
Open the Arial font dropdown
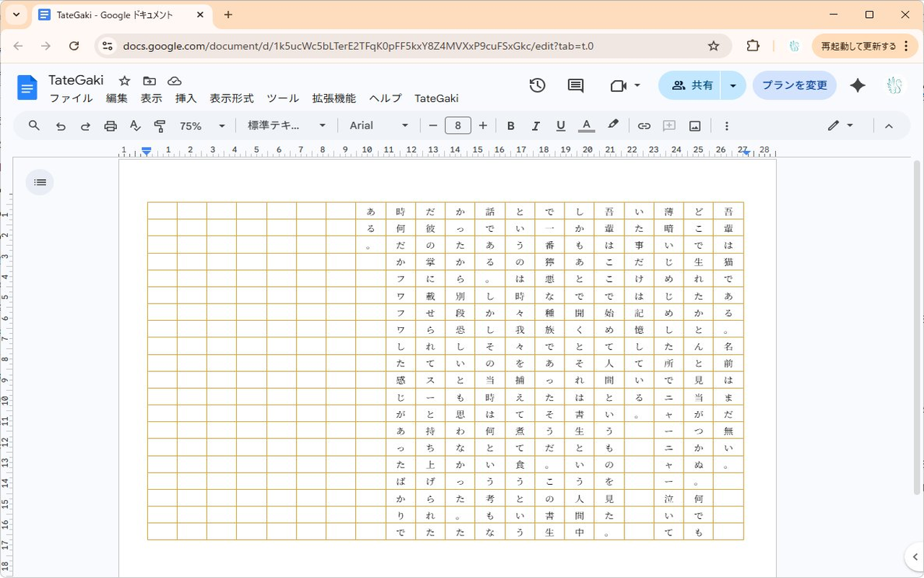[x=379, y=126]
